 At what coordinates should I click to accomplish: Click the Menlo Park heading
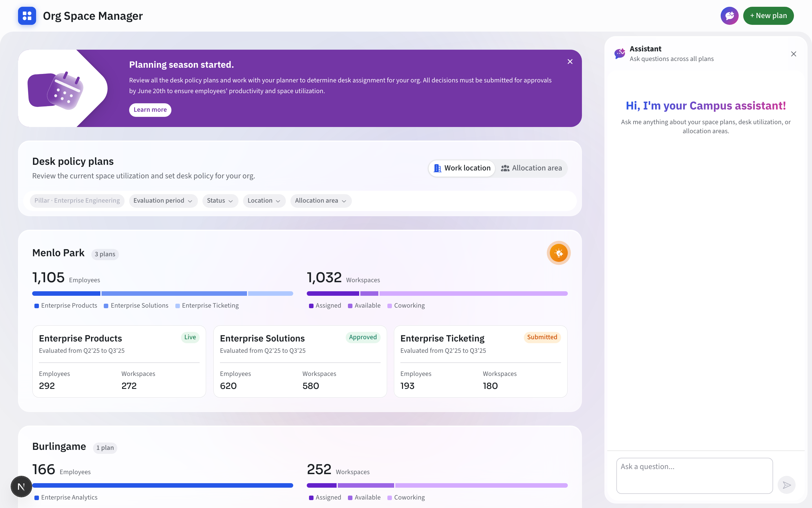coord(58,253)
